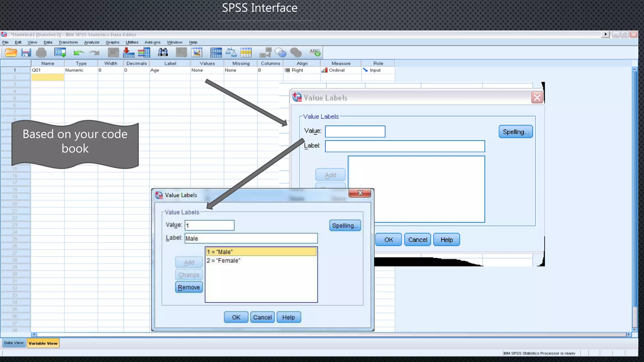This screenshot has height=362, width=644.
Task: Click the Go to variable red-arrow icon
Action: click(128, 52)
